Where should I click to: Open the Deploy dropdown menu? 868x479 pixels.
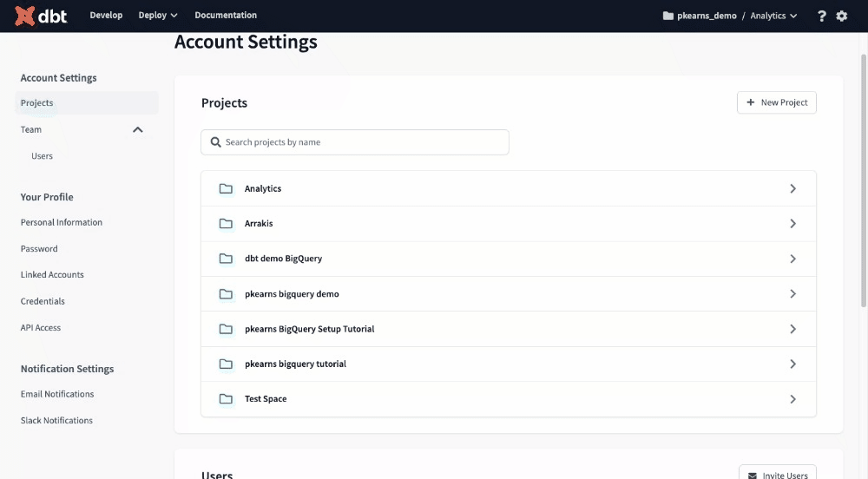point(157,16)
